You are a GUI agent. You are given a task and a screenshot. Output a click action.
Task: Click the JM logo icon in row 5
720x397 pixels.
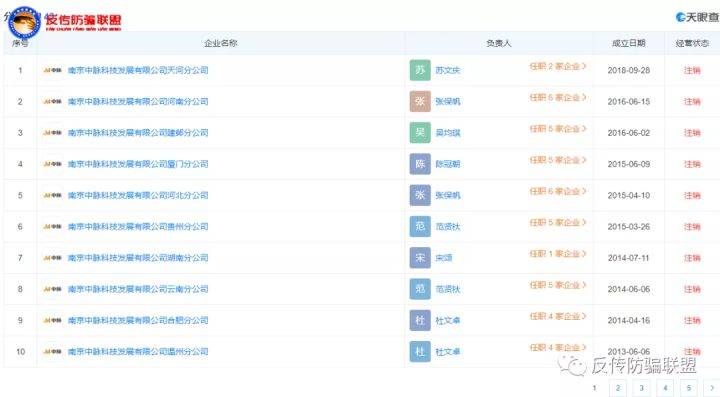(52, 195)
